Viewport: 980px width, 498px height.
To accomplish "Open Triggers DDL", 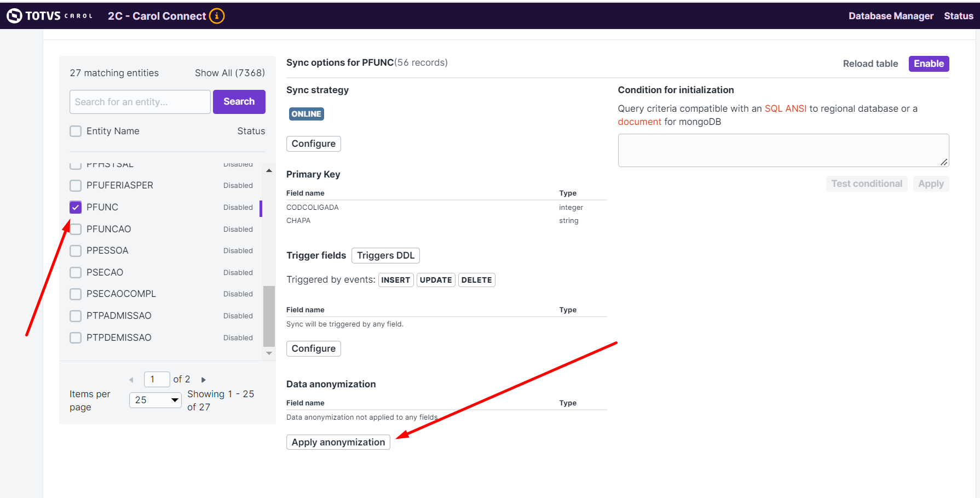I will coord(385,255).
